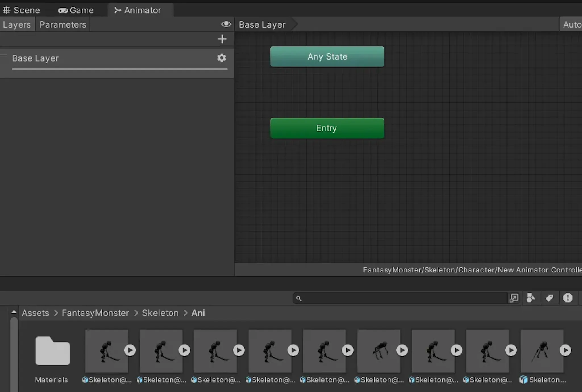Click the Project search field
582x392 pixels.
400,298
